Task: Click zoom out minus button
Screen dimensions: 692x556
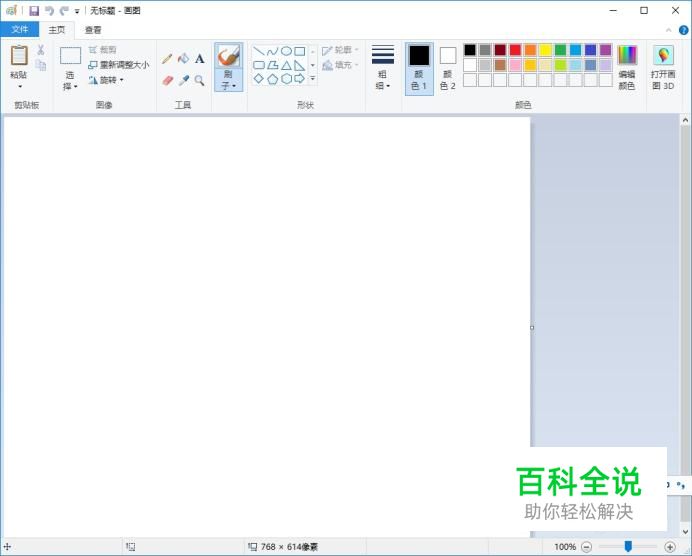Action: [587, 547]
